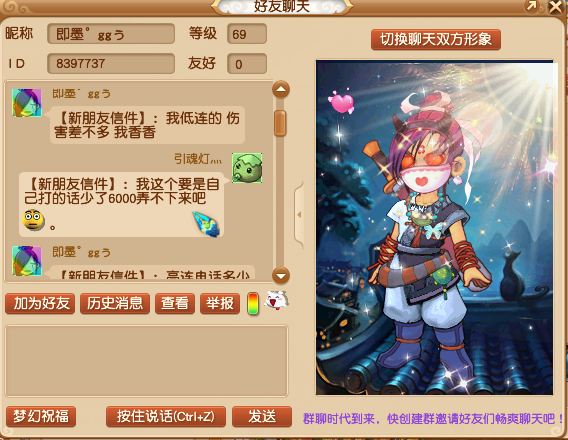
Task: Open the emoticon picker cat face icon
Action: [x=276, y=300]
